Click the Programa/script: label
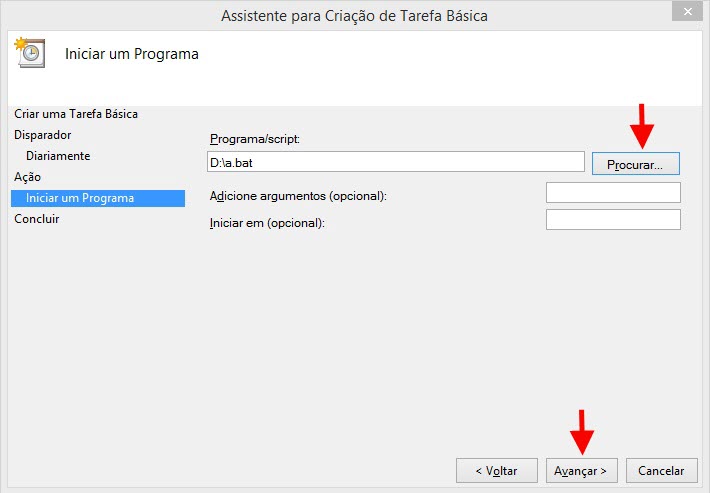710x493 pixels. pos(255,139)
